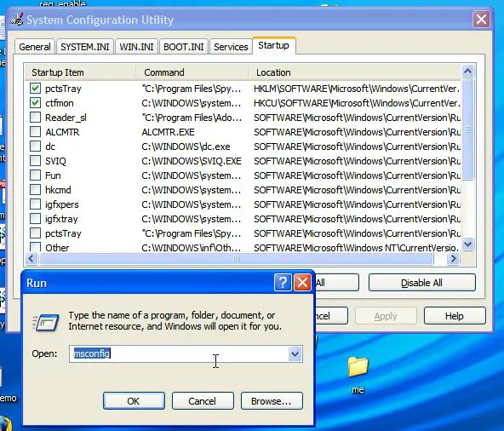Screen dimensions: 504x431
Task: Click the msconfig Open text field
Action: pyautogui.click(x=179, y=353)
